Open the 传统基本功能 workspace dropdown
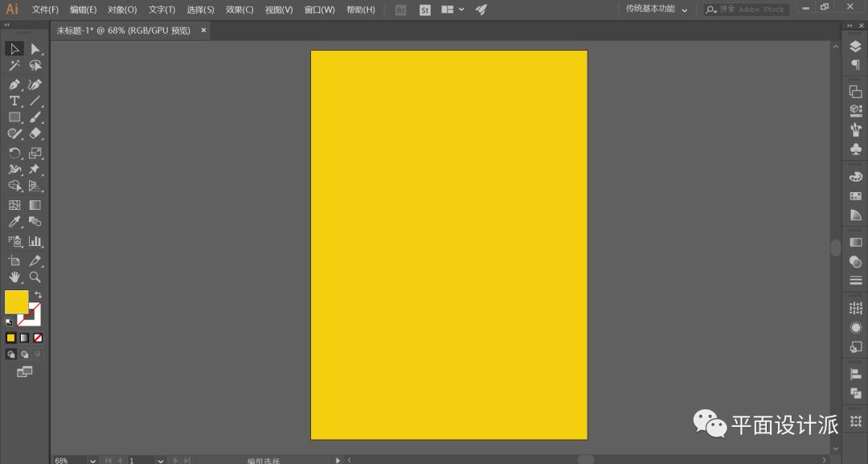 point(657,10)
